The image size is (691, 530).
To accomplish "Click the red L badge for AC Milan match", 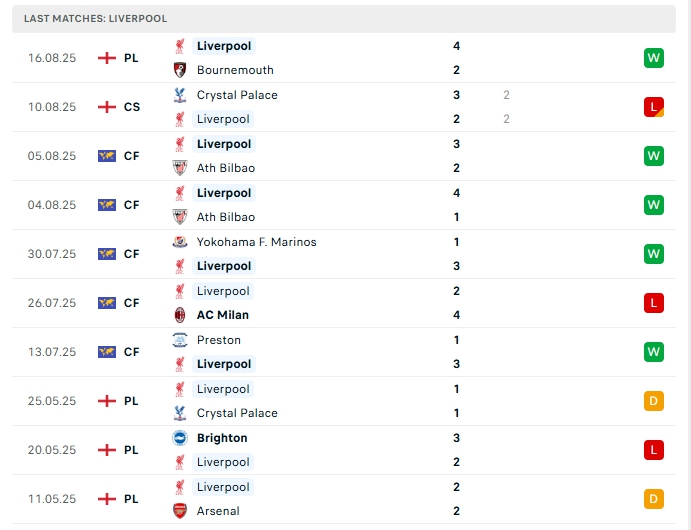I will [x=654, y=303].
